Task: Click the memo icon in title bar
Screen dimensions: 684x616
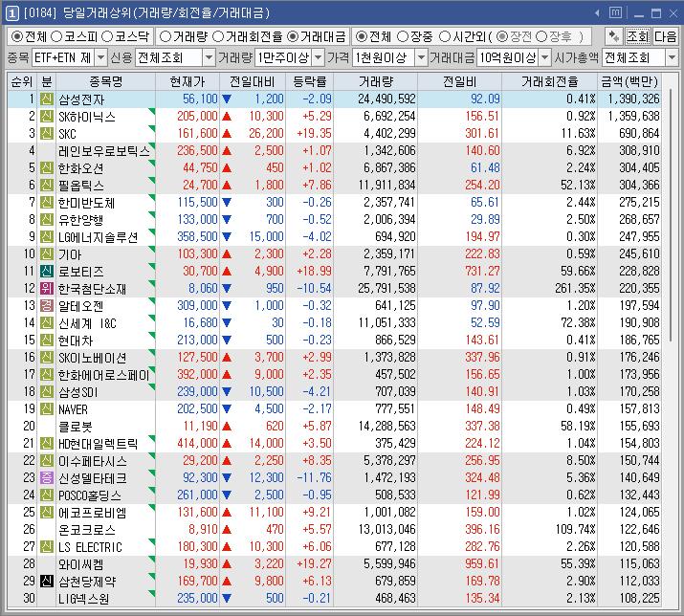Action: [x=615, y=12]
